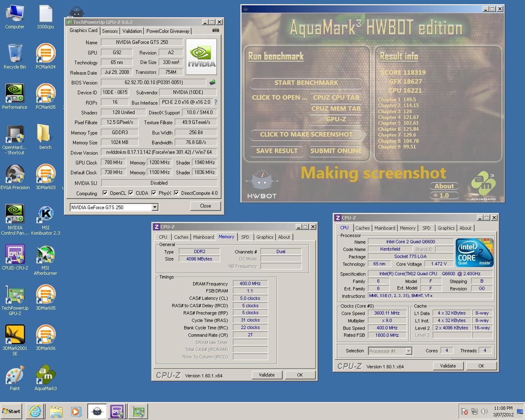Open Graphics tab in CPU-Z processor window
The width and height of the screenshot is (525, 420).
tap(446, 228)
